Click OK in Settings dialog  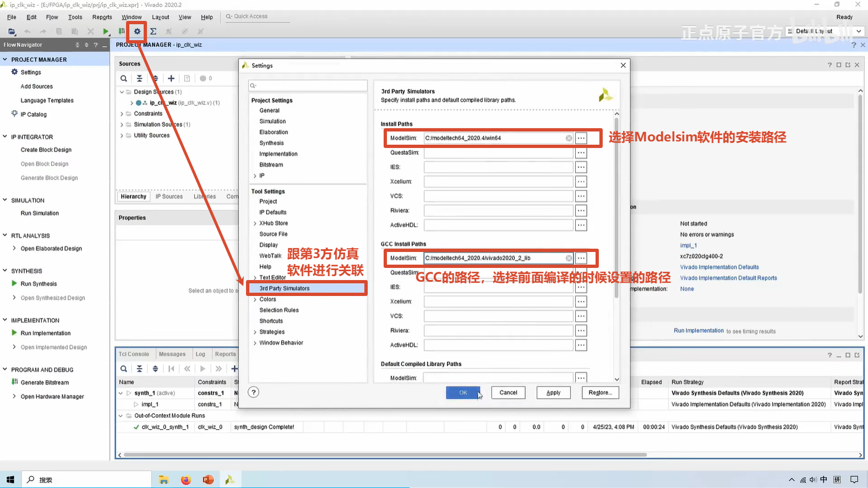[463, 392]
